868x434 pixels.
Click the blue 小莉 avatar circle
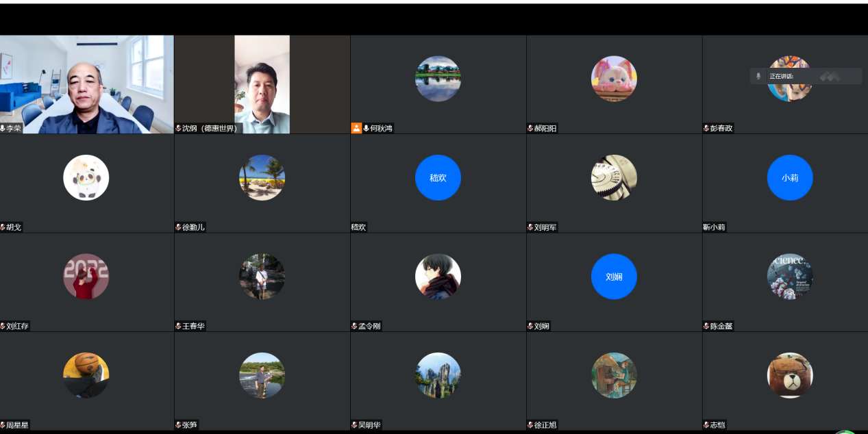[x=789, y=177]
